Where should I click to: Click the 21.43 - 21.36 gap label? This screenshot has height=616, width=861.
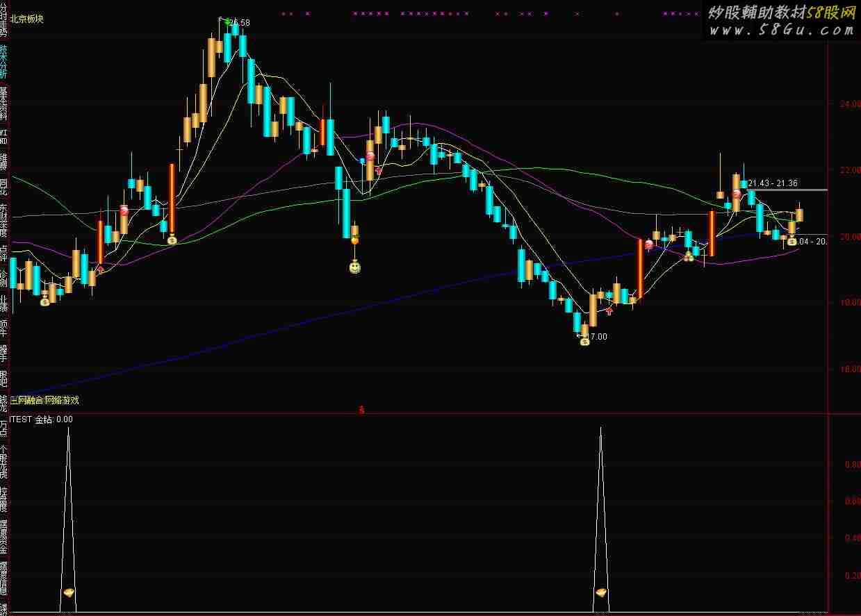(x=773, y=183)
